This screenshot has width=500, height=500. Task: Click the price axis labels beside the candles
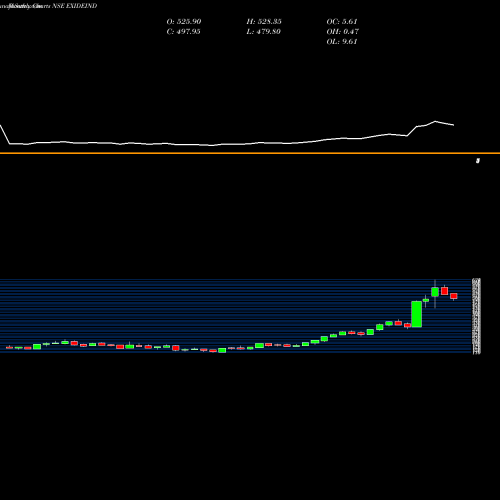(477, 316)
